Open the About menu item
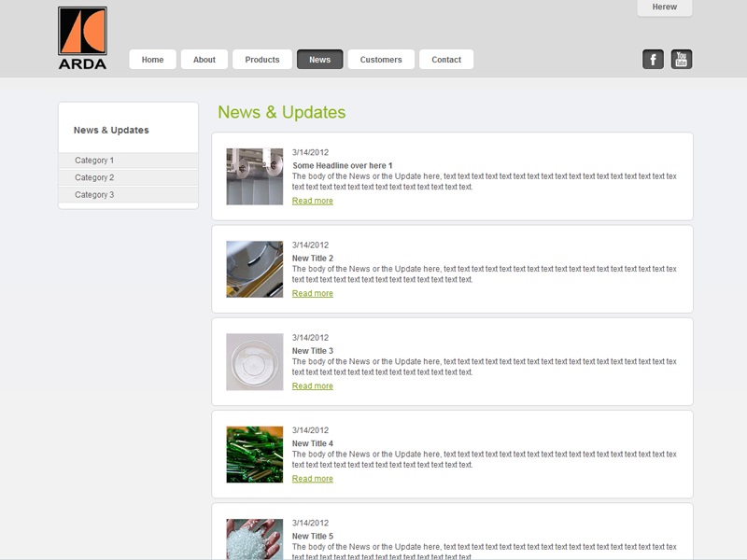This screenshot has width=747, height=560. (x=204, y=60)
